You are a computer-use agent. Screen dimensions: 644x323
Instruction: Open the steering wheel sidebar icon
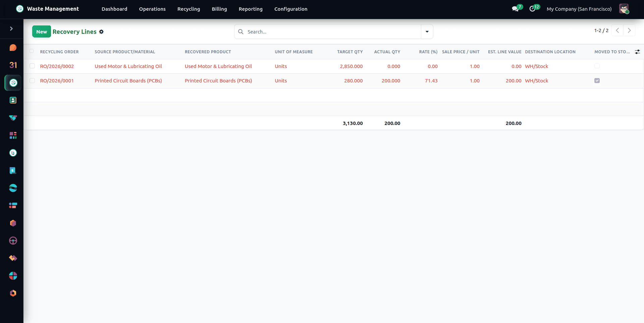[13, 241]
